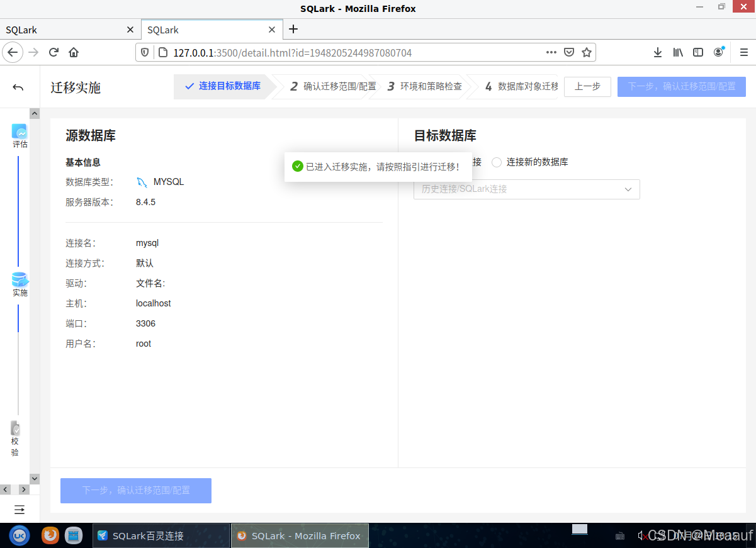This screenshot has width=756, height=548.
Task: Click the 目标数据库 heading
Action: [445, 135]
